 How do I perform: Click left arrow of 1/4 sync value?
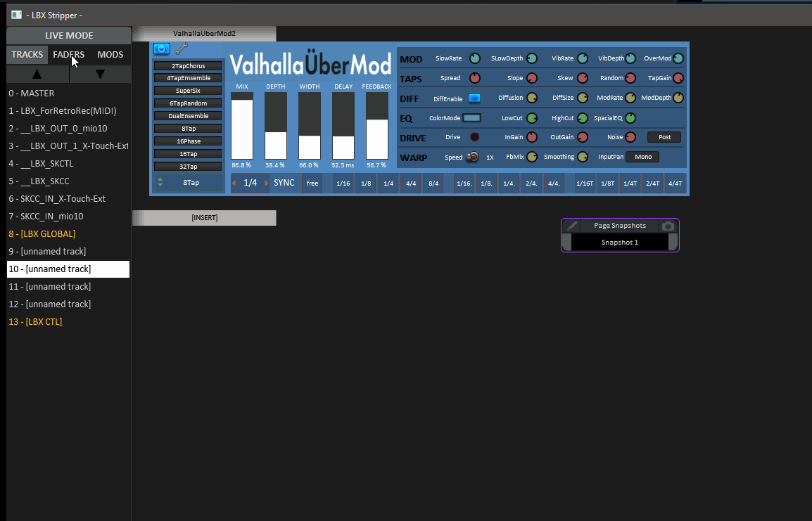click(234, 183)
